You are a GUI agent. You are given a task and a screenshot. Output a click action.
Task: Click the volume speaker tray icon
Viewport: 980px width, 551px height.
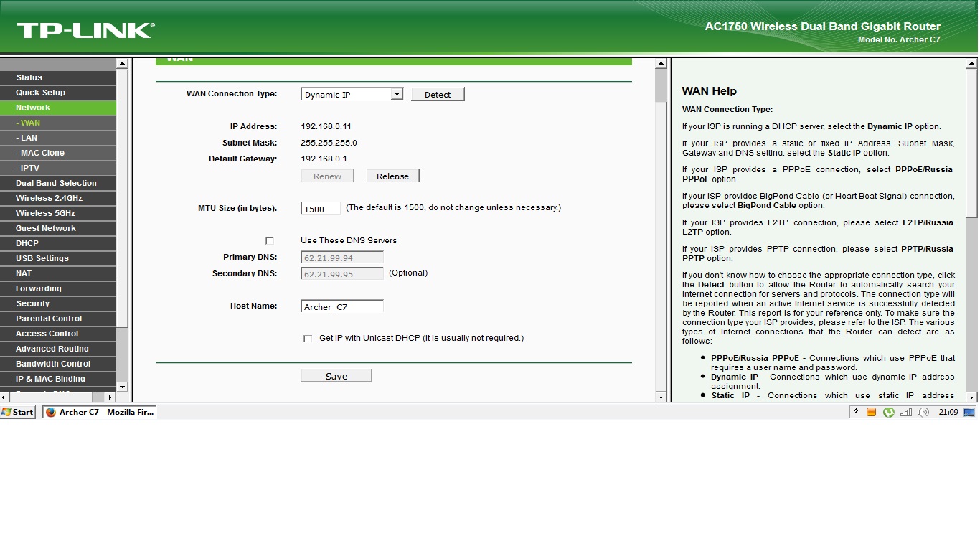click(x=923, y=412)
